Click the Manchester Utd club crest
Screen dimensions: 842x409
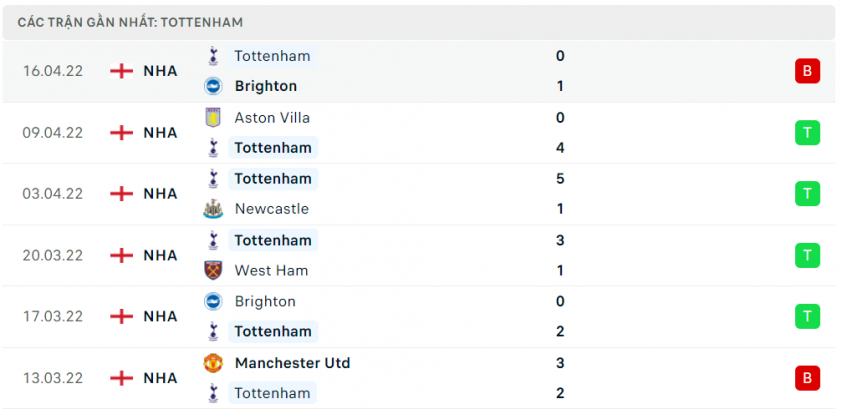[213, 363]
